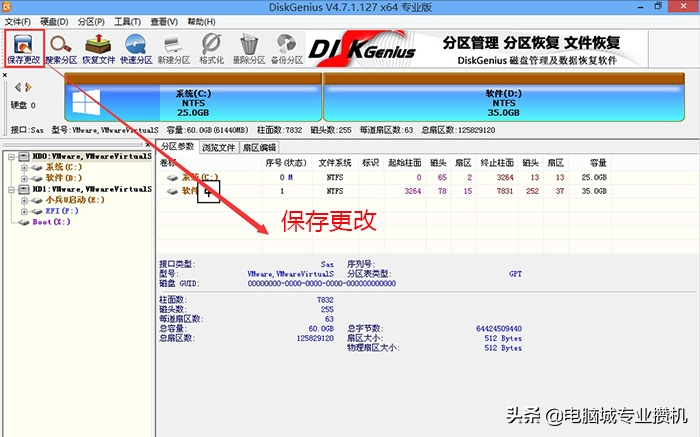The width and height of the screenshot is (700, 437).
Task: Click the 系统(C:) 25.0GB partition block
Action: (x=193, y=97)
